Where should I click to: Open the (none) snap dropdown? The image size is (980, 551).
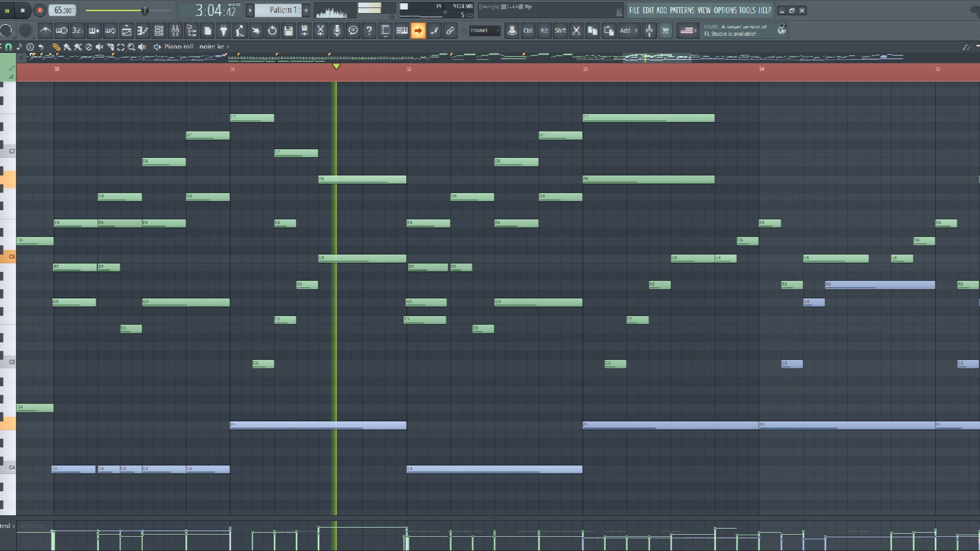[484, 31]
